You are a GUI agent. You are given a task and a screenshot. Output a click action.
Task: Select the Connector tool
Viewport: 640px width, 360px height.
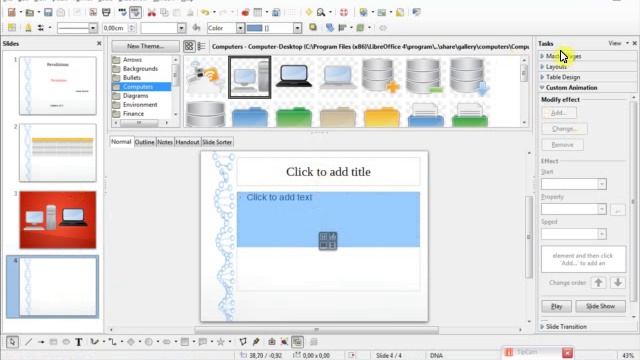112,342
